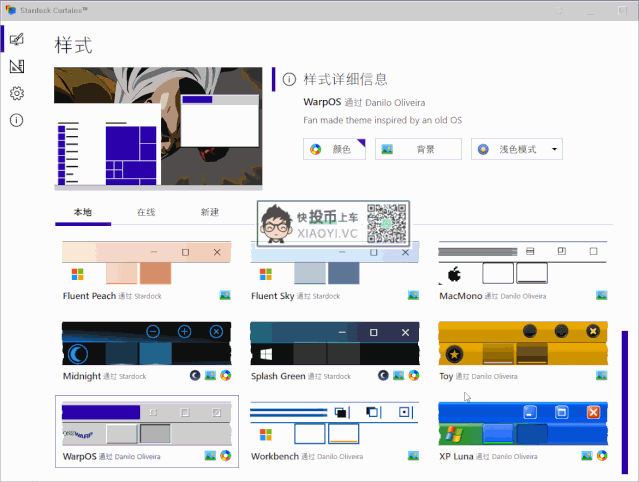Open the style editor sidebar icon
This screenshot has width=639, height=482.
(x=17, y=66)
